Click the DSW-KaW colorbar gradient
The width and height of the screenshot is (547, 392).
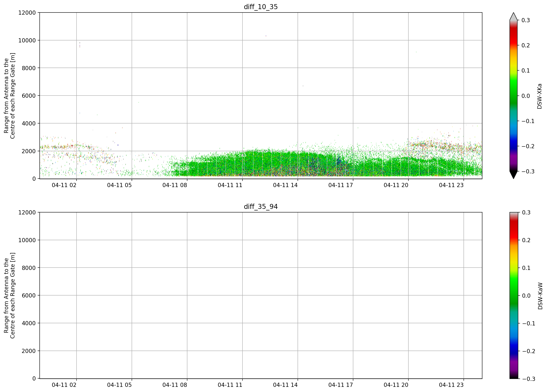tap(513, 295)
